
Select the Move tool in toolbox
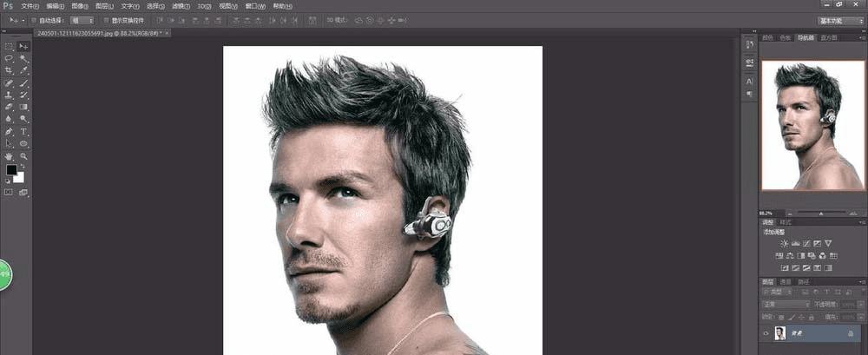(x=23, y=45)
